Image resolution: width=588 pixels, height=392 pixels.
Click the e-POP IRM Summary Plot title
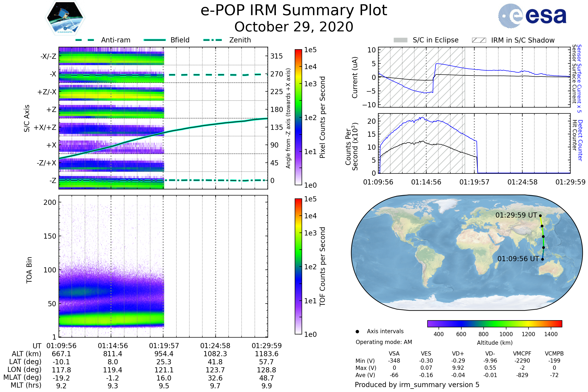tap(294, 11)
